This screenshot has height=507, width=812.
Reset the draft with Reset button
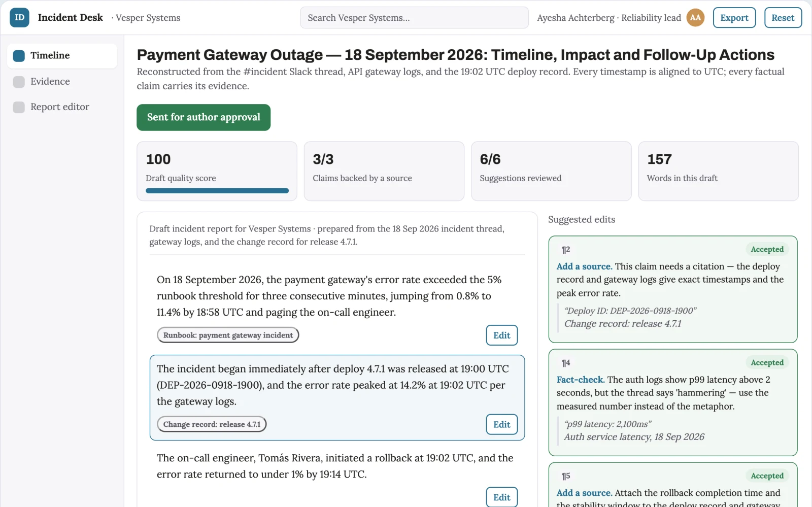click(783, 18)
